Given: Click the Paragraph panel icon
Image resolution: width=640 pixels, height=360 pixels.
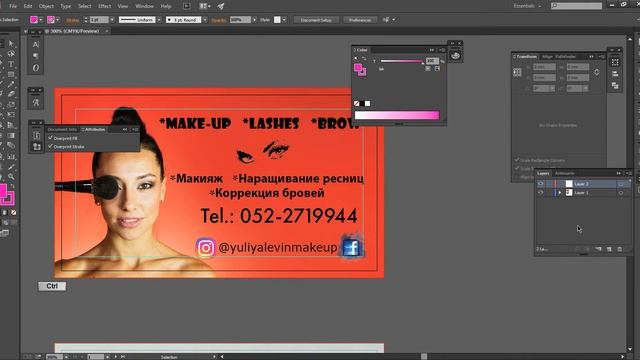Looking at the screenshot, I should pyautogui.click(x=36, y=56).
